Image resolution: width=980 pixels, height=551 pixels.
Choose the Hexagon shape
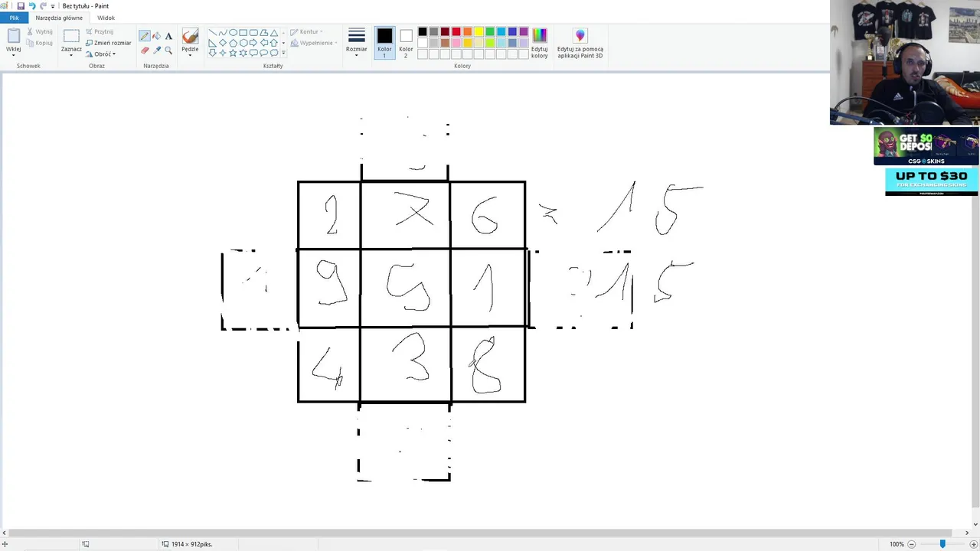tap(243, 43)
